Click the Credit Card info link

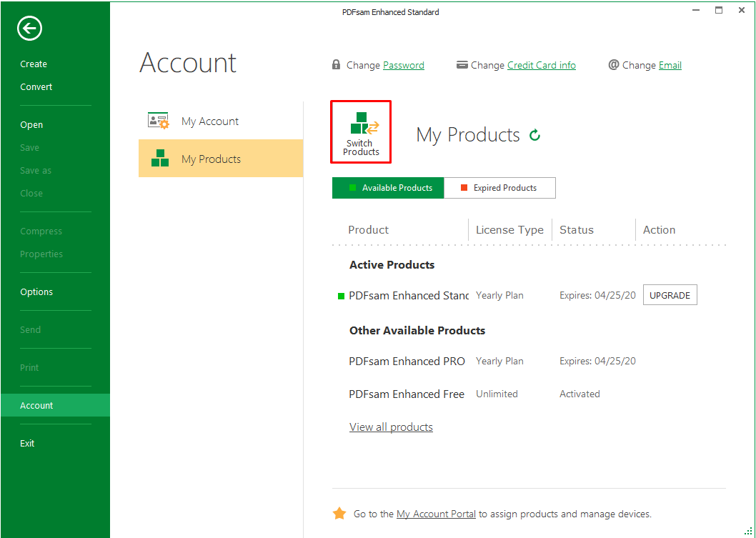[542, 65]
